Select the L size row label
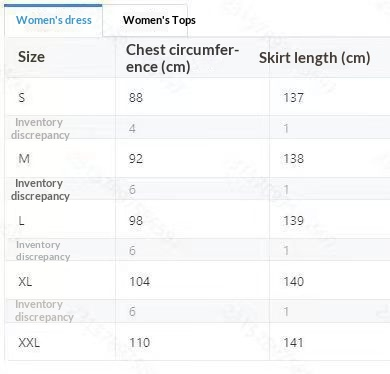This screenshot has height=374, width=390. pos(21,220)
